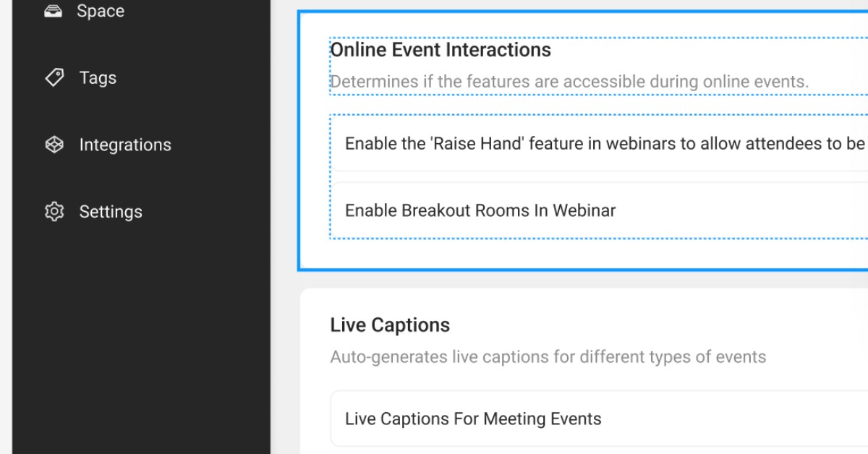Open Settings via the gear icon
Image resolution: width=868 pixels, height=454 pixels.
point(54,211)
